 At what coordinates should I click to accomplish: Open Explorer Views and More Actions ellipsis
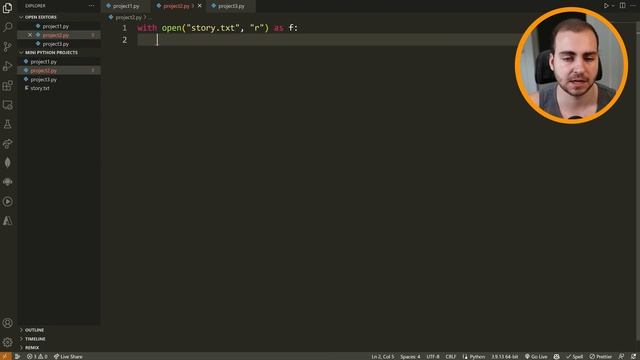tap(91, 6)
